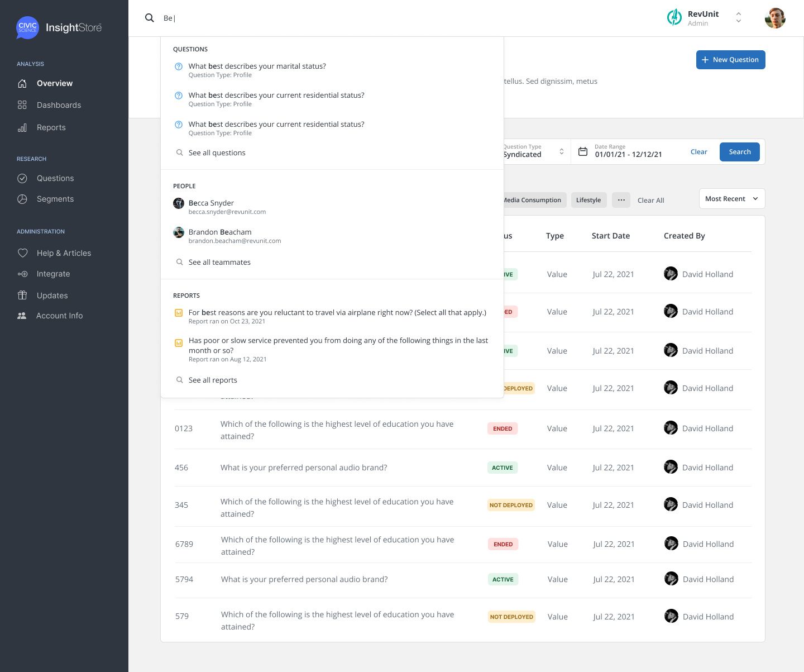Open Updates in the sidebar
This screenshot has height=672, width=804.
point(52,296)
